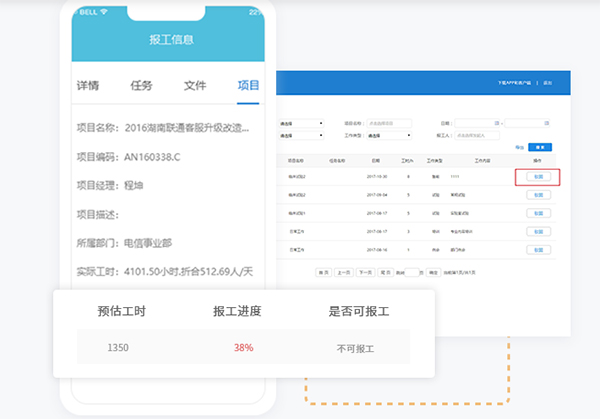Click the 上一页 previous page button
The height and width of the screenshot is (419, 600).
click(344, 272)
